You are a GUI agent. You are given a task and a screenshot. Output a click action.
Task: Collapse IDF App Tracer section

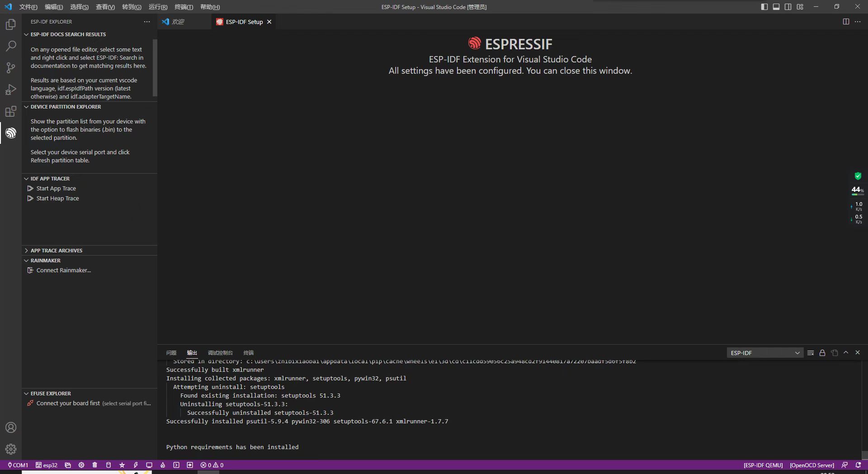tap(90, 179)
